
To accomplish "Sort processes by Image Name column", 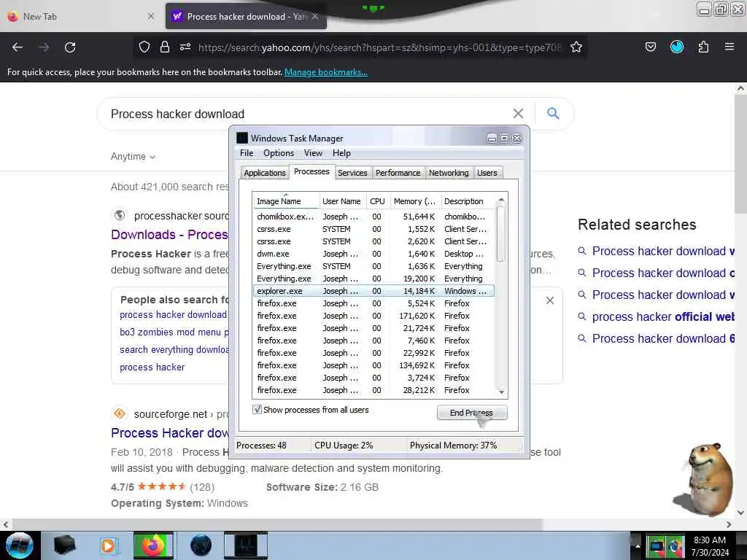I will pyautogui.click(x=286, y=201).
